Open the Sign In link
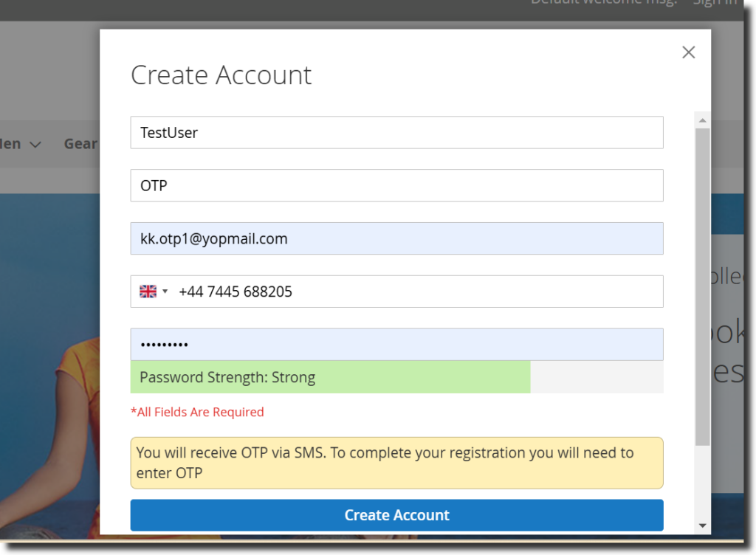The image size is (756, 555). click(714, 2)
